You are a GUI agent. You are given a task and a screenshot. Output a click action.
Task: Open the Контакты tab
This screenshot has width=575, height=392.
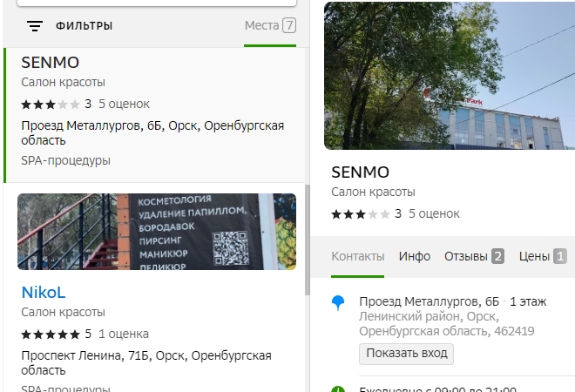357,256
